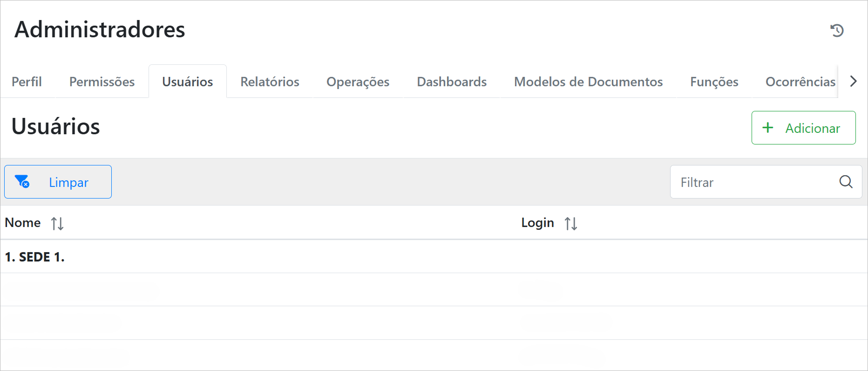Open the Perfil tab
868x371 pixels.
(27, 82)
